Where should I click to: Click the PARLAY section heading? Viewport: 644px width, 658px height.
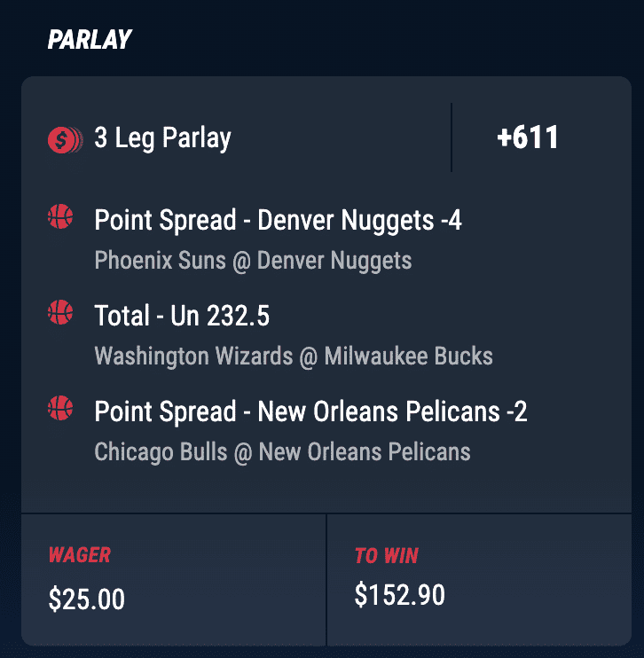(90, 40)
